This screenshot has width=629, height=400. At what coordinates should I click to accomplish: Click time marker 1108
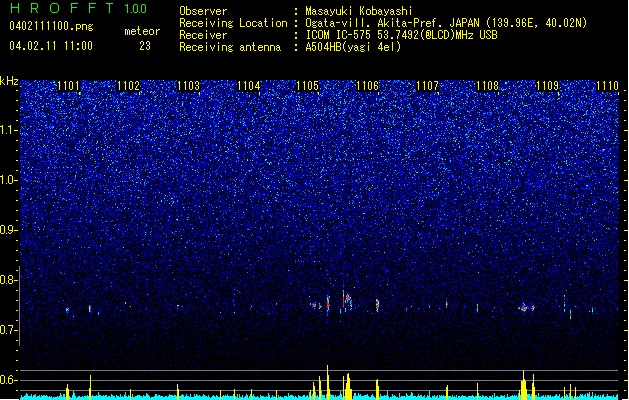point(487,86)
